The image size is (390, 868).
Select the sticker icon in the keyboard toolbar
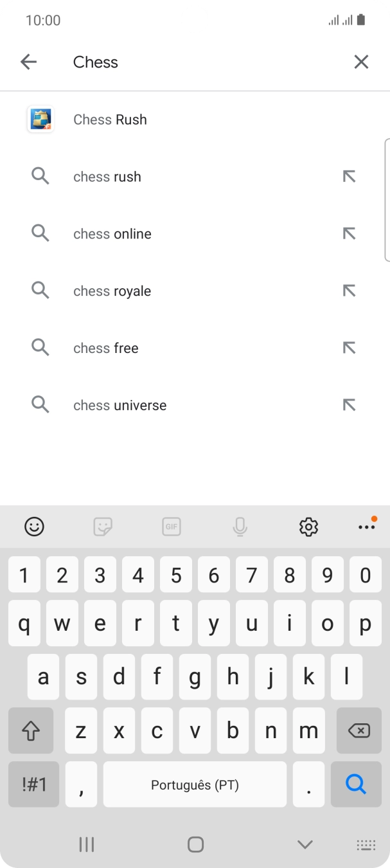(103, 527)
